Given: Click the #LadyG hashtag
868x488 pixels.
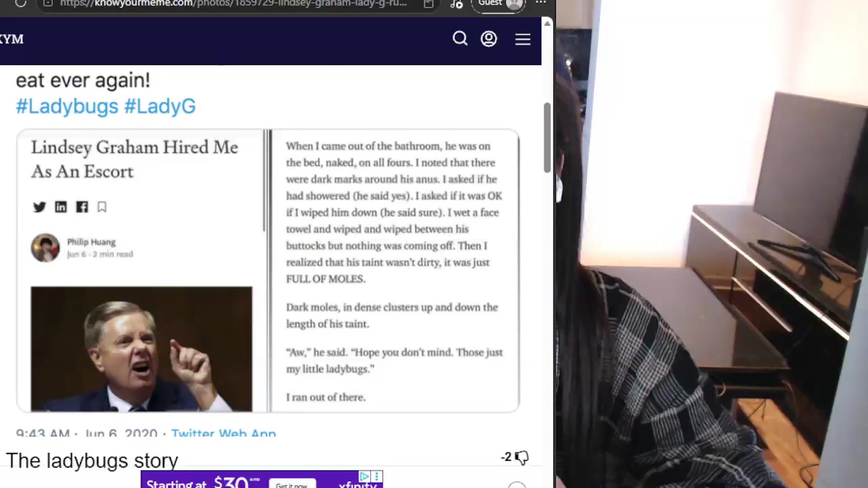Looking at the screenshot, I should click(160, 107).
